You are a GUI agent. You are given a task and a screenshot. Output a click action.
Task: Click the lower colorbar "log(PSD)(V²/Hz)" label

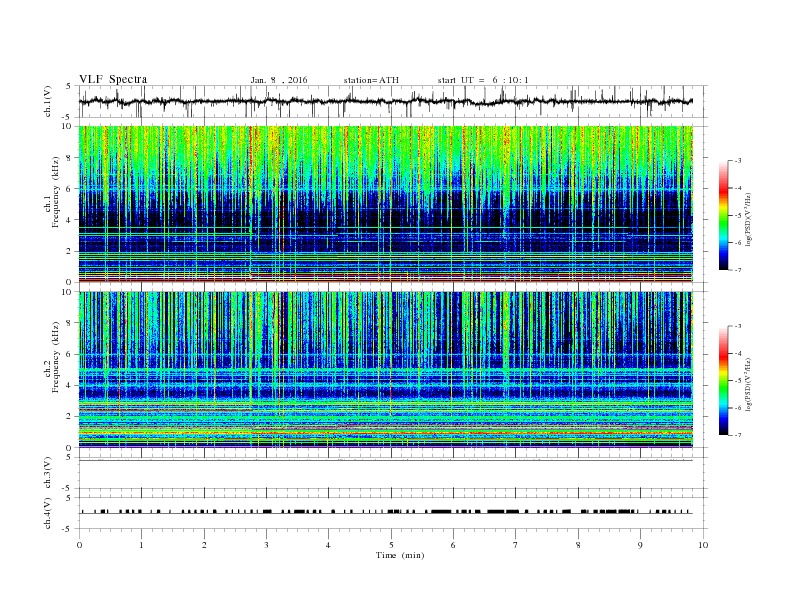click(x=747, y=384)
